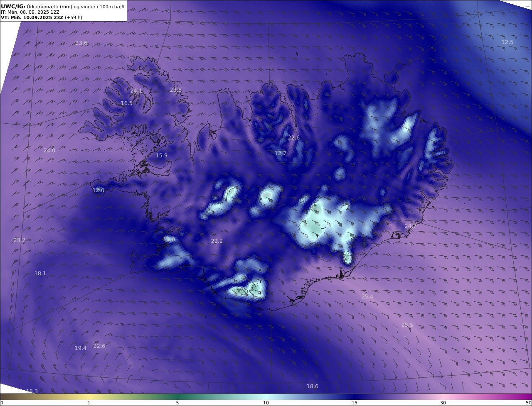This screenshot has width=532, height=406.
Task: Click the colorbar tick label 10
Action: tap(266, 403)
